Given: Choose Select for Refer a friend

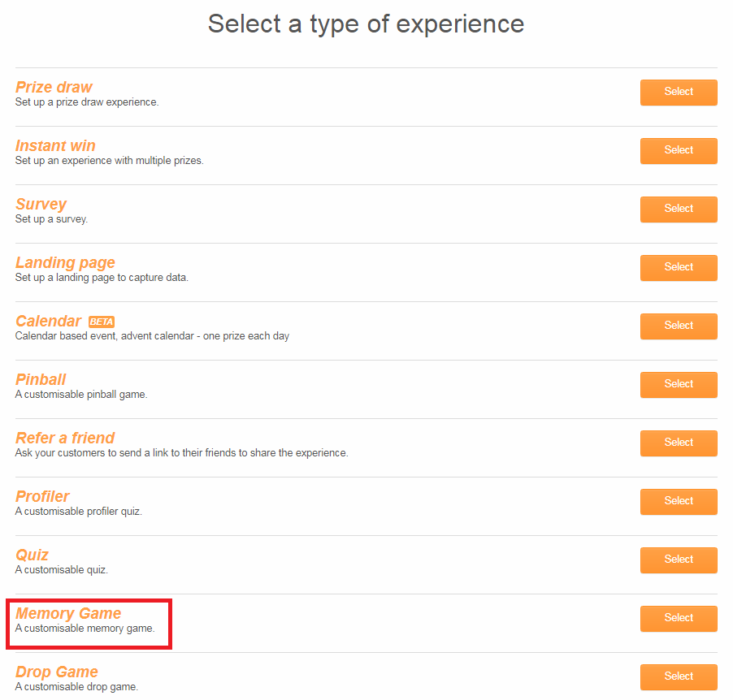Looking at the screenshot, I should coord(678,443).
